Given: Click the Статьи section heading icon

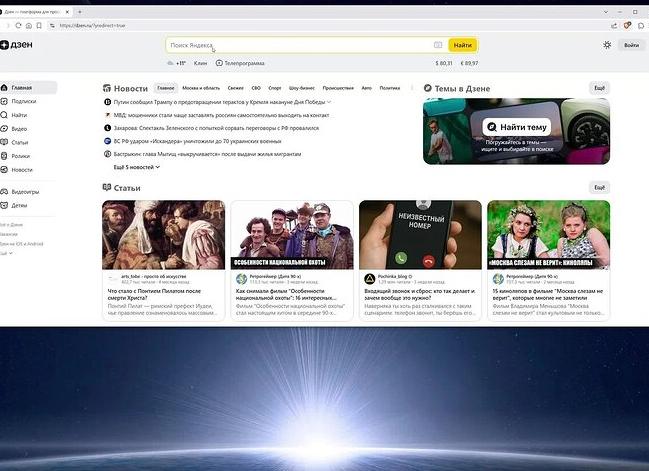Looking at the screenshot, I should coord(107,187).
